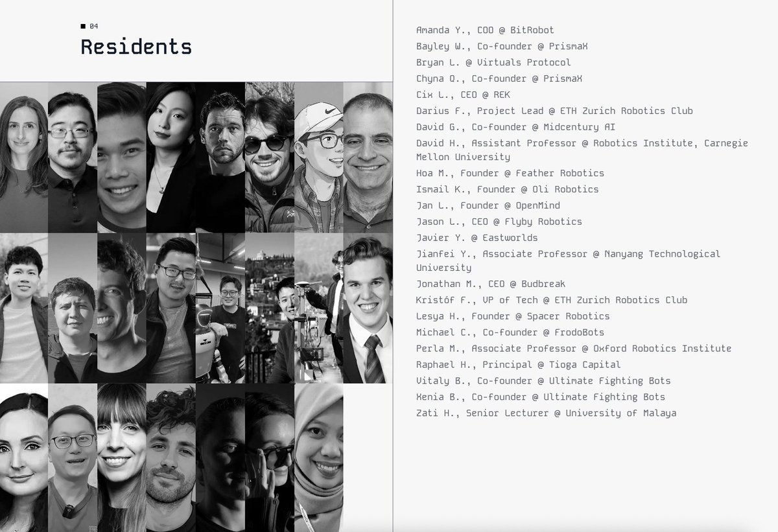This screenshot has height=532, width=778.
Task: Click the top-row photo of woman in dark blazer
Action: tap(171, 157)
